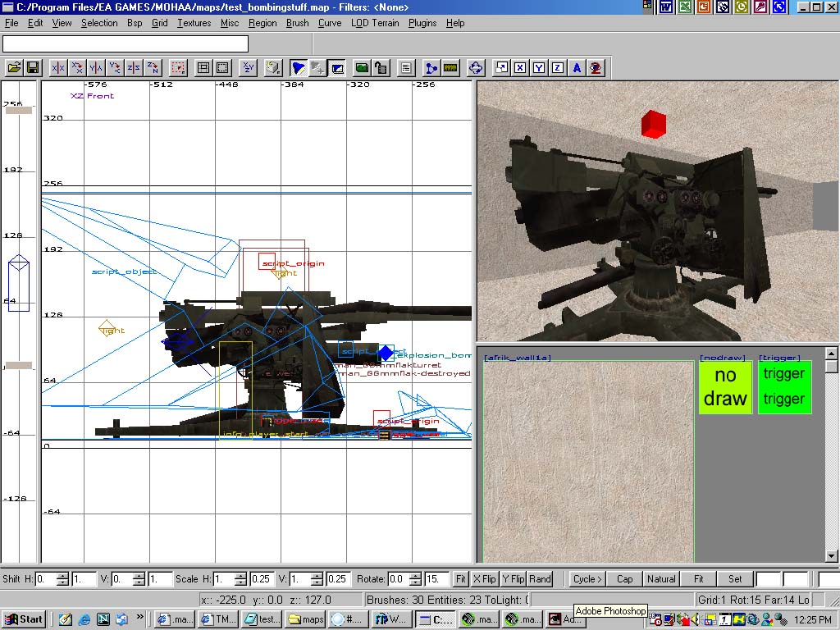The height and width of the screenshot is (630, 840).
Task: Select the green trigger texture swatch
Action: tap(784, 387)
